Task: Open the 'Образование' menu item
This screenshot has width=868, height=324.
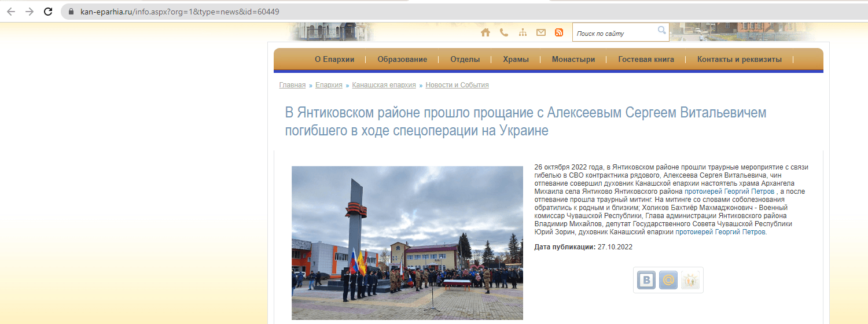Action: pos(402,60)
